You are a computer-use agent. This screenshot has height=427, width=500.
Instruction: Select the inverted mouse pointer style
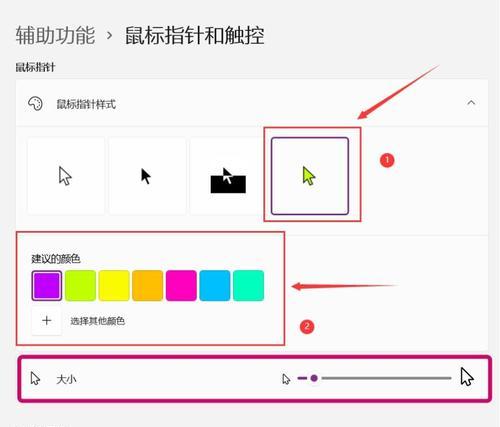(x=228, y=176)
